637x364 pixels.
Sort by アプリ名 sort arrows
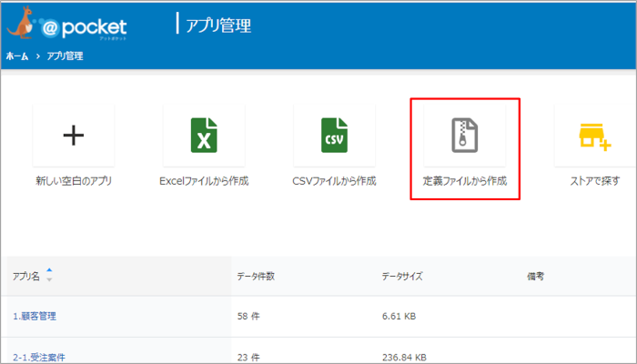(x=49, y=275)
